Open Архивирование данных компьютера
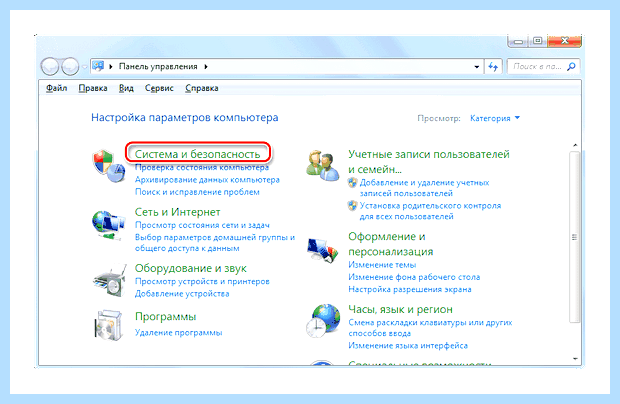This screenshot has width=620, height=404. 207,180
